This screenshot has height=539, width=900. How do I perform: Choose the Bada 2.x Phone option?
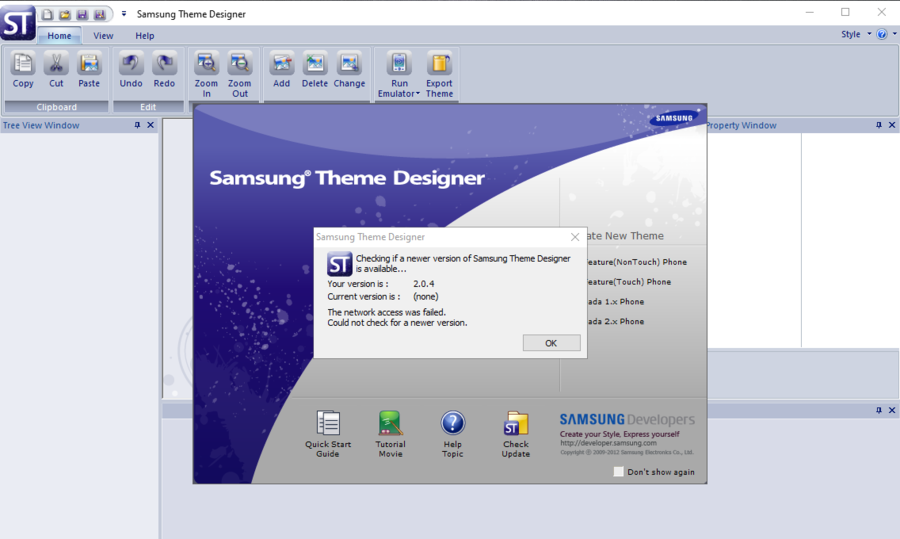coord(615,321)
